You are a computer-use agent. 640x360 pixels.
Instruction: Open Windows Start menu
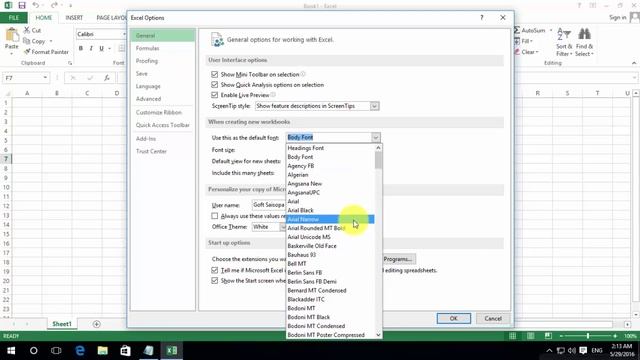point(11,351)
